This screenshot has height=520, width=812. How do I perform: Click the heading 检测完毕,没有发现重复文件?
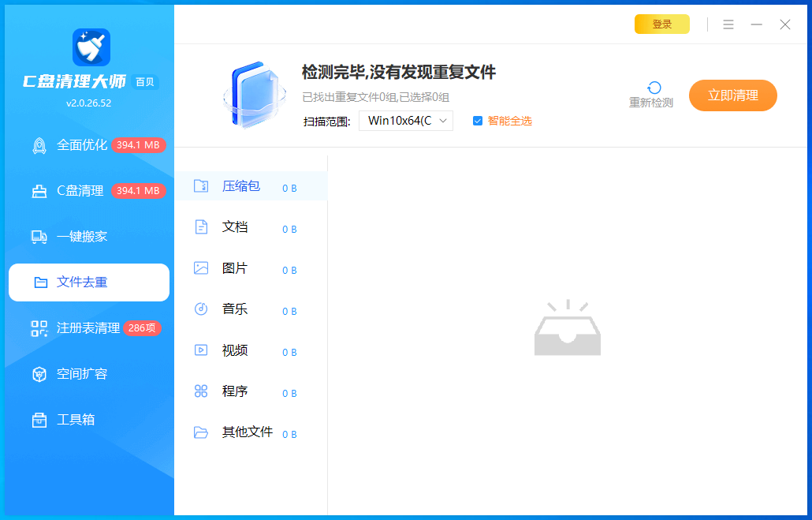(399, 72)
